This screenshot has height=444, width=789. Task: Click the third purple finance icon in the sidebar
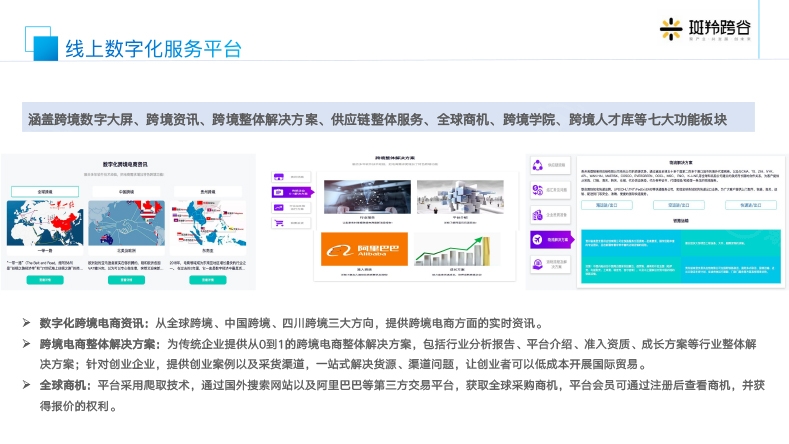click(538, 215)
